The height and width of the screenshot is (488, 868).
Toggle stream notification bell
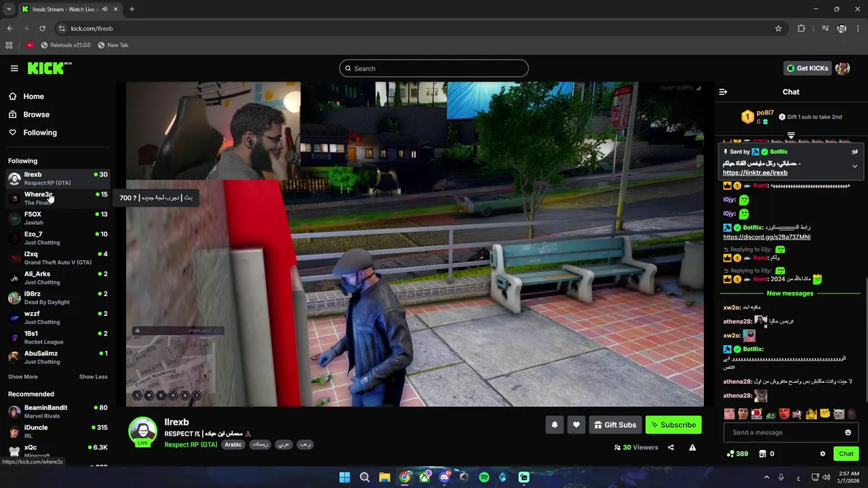pyautogui.click(x=554, y=425)
